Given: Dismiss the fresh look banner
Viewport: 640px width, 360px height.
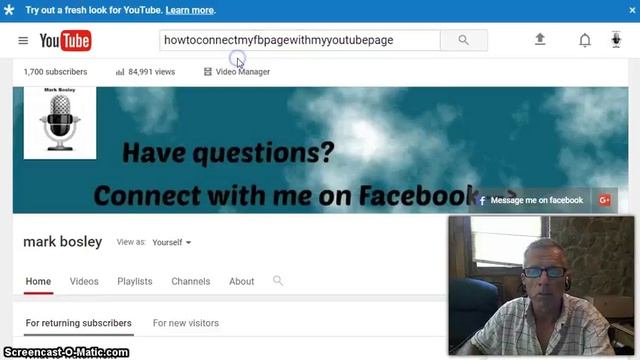Looking at the screenshot, I should 632,10.
